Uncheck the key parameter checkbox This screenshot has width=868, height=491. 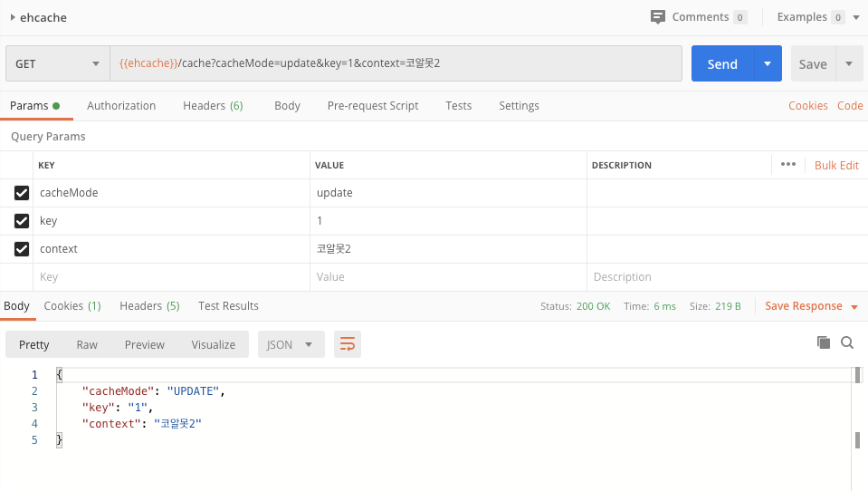[22, 220]
